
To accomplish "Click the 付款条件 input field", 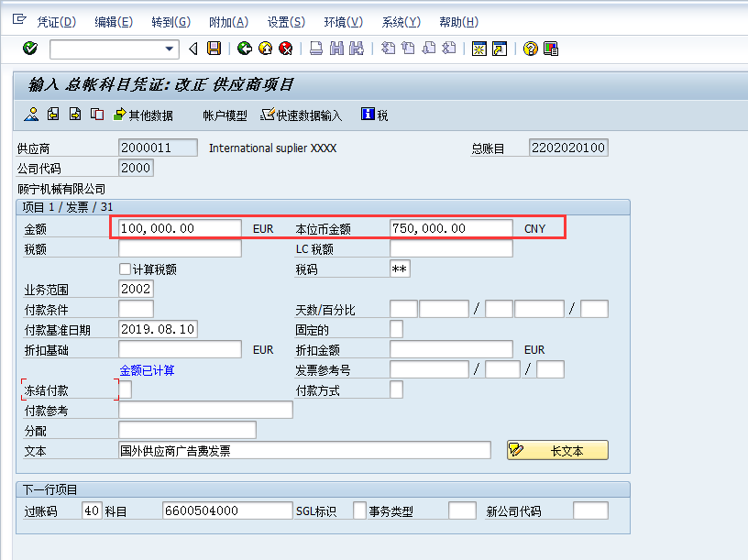I will click(136, 309).
